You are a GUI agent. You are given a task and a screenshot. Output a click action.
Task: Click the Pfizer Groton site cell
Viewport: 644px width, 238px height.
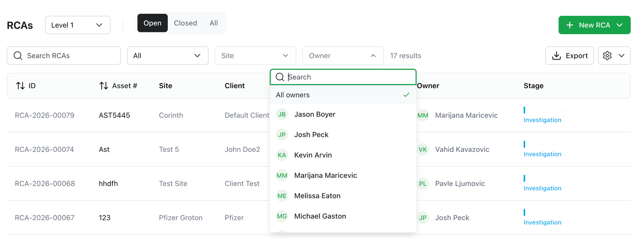181,217
